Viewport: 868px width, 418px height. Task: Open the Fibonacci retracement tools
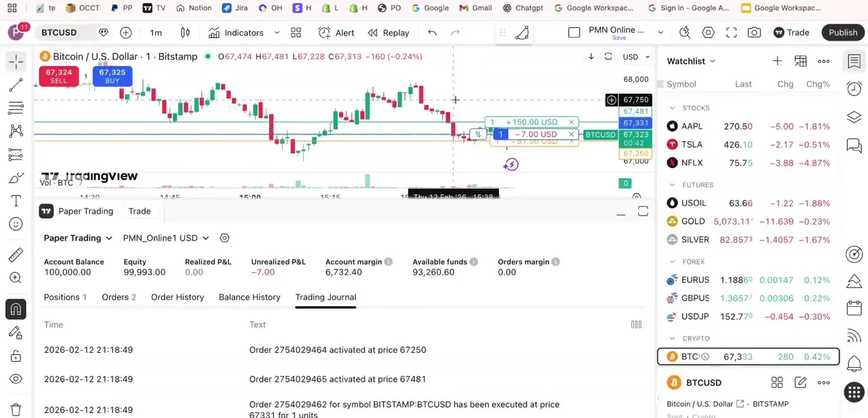point(16,108)
